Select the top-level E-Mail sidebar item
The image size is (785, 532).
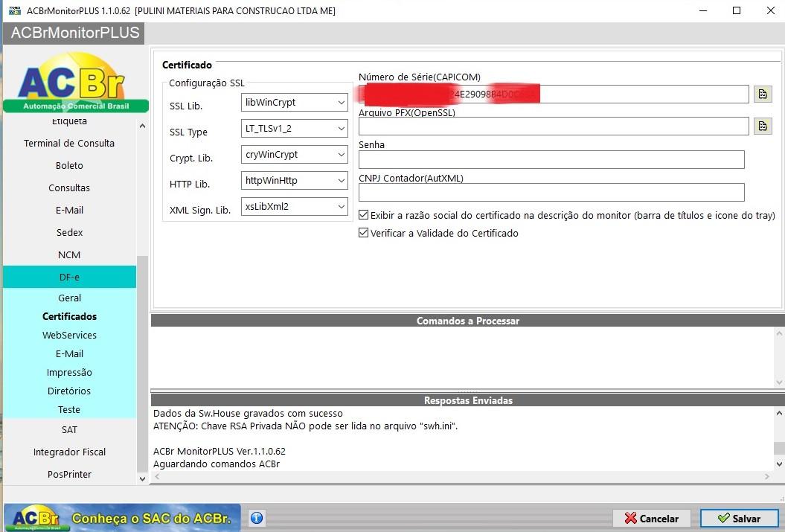(x=69, y=211)
